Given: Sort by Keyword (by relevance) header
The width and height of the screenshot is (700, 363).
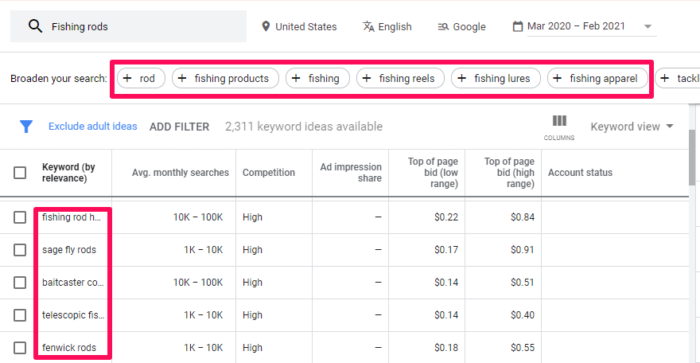Looking at the screenshot, I should pos(69,172).
